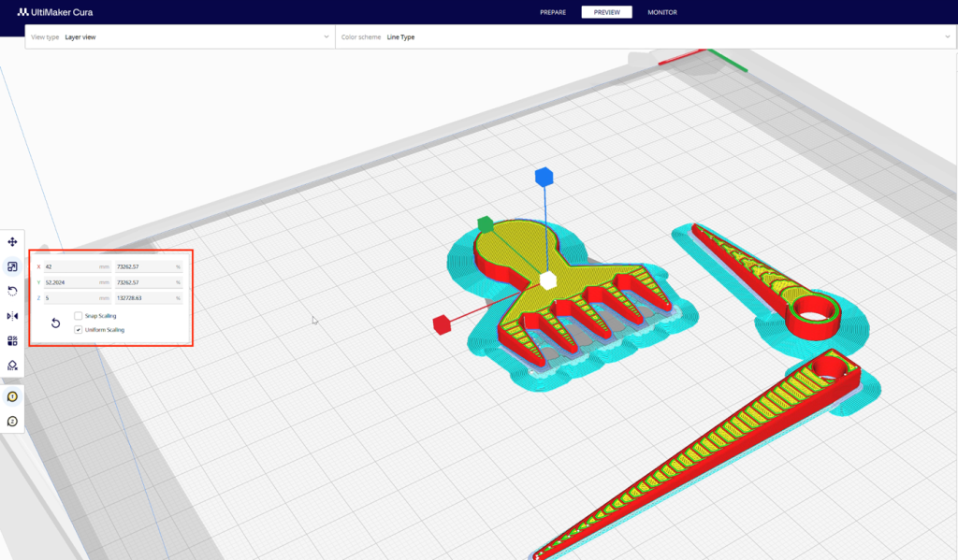Edit the Z scale percentage field
This screenshot has width=958, height=560.
click(149, 298)
